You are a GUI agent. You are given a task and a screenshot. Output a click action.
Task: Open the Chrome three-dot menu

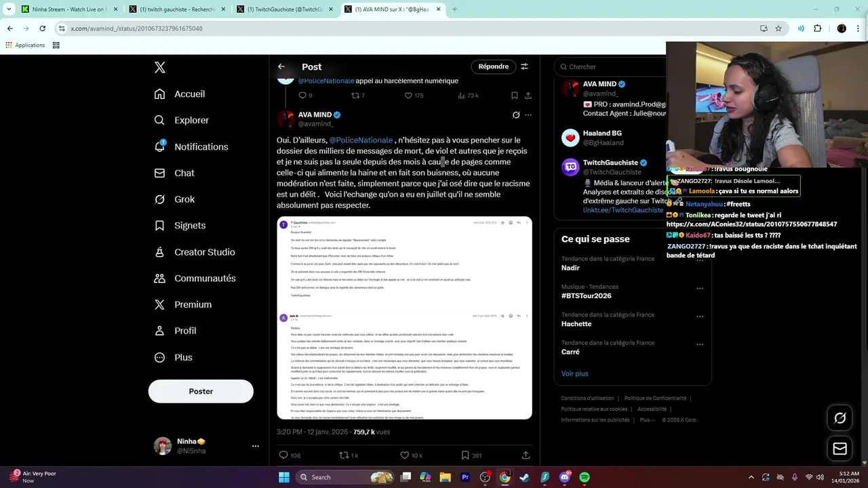click(859, 28)
